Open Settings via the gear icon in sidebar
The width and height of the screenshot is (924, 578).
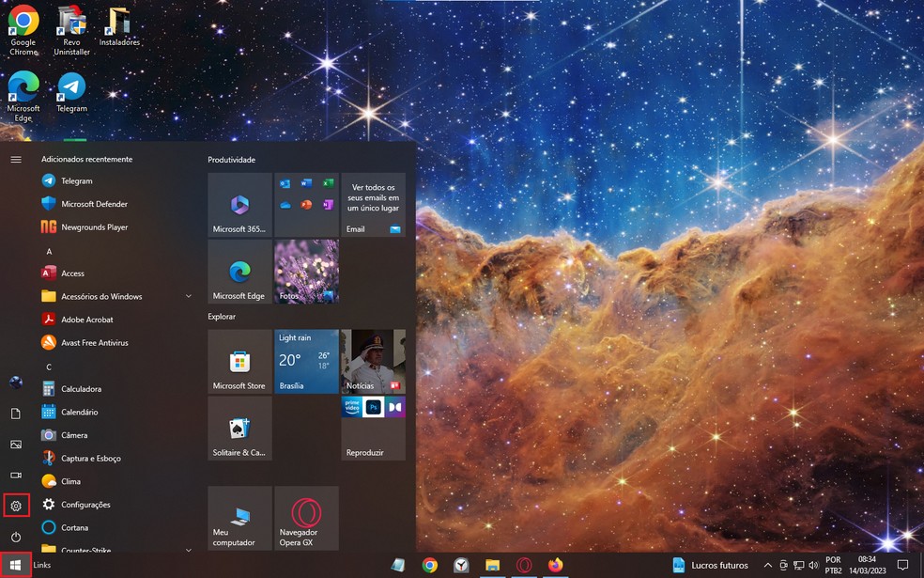(x=15, y=506)
